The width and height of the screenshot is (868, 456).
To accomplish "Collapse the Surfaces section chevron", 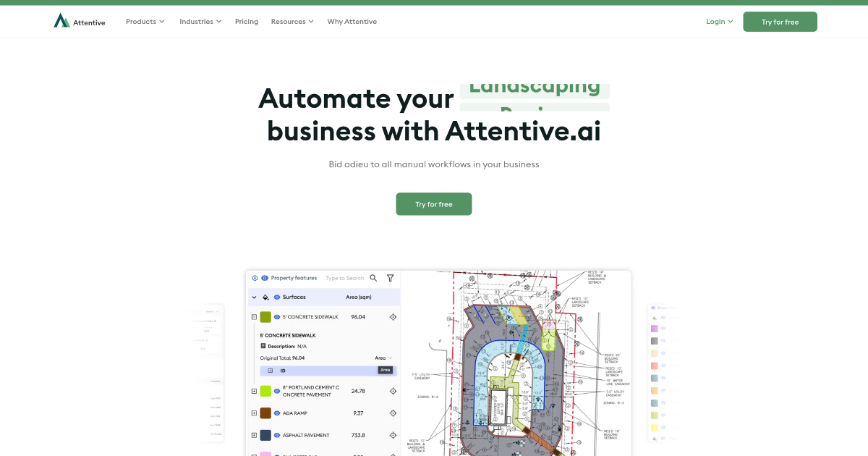I will tap(253, 297).
